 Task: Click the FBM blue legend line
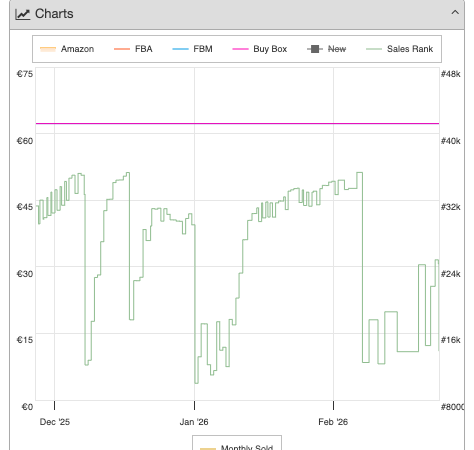pyautogui.click(x=180, y=49)
